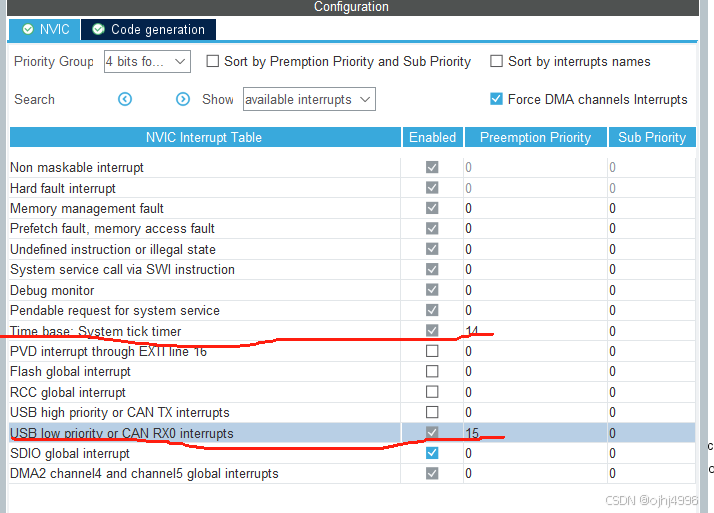Viewport: 714px width, 513px height.
Task: Select USB low priority or CAN RX0 interrupts row
Action: click(352, 432)
